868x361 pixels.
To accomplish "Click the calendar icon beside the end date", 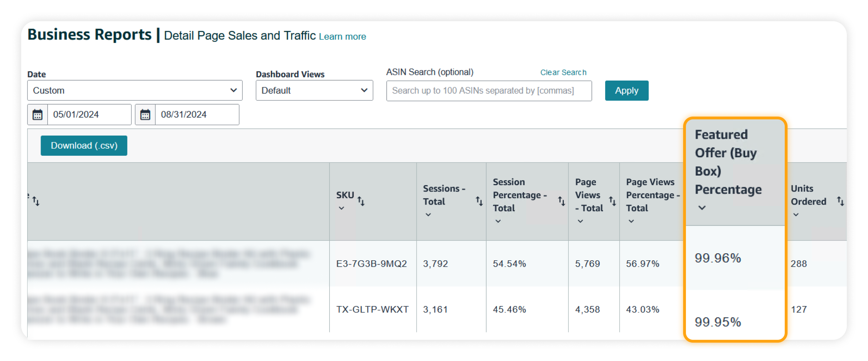I will (x=145, y=114).
